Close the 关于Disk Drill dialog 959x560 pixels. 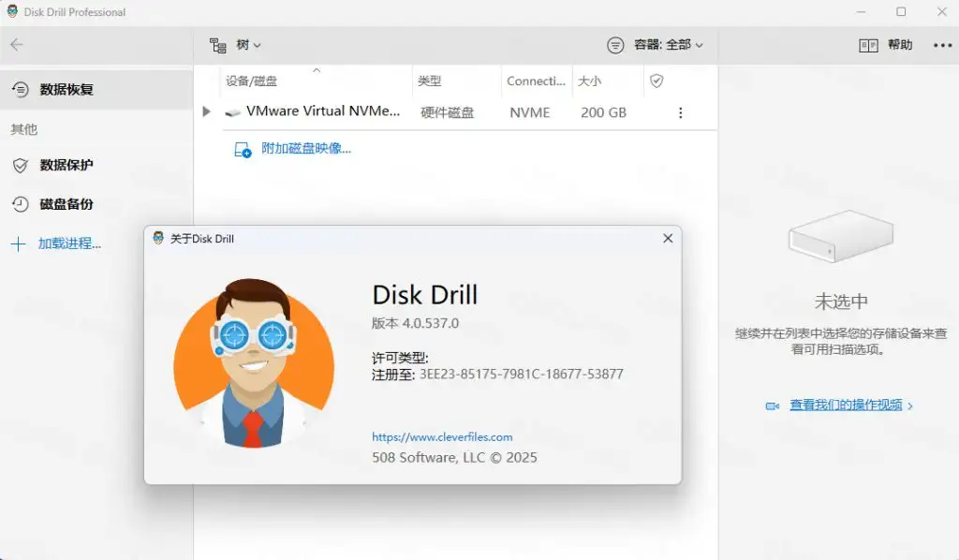(x=668, y=239)
